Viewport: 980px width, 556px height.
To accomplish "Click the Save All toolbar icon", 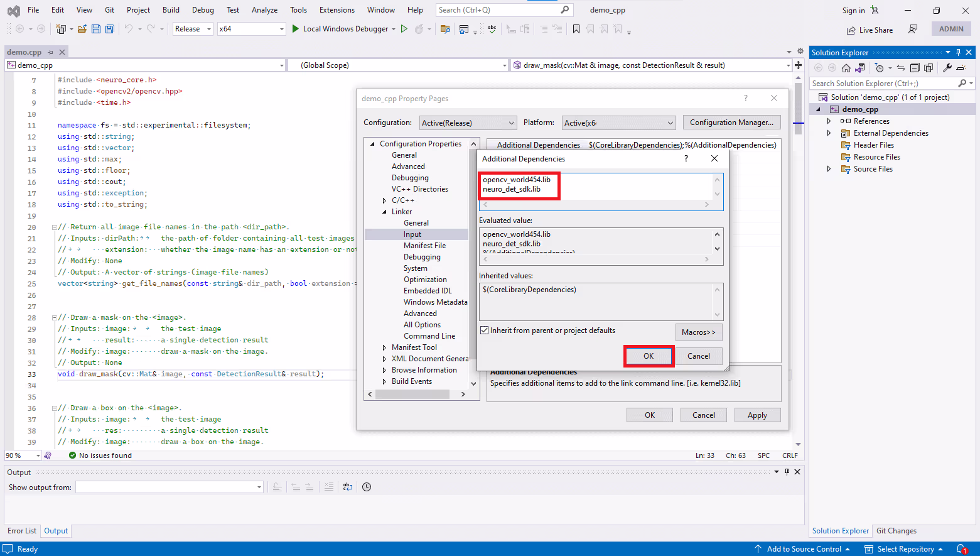I will (110, 29).
